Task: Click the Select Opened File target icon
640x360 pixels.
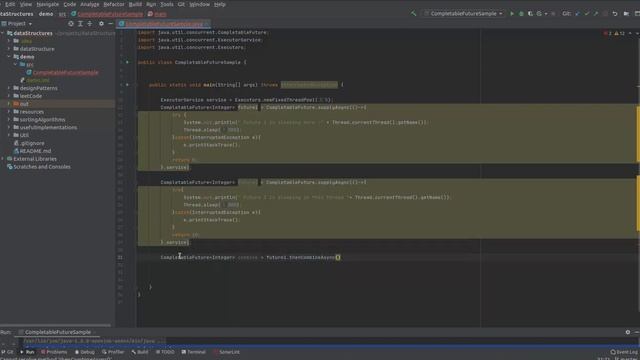Action: [x=71, y=24]
